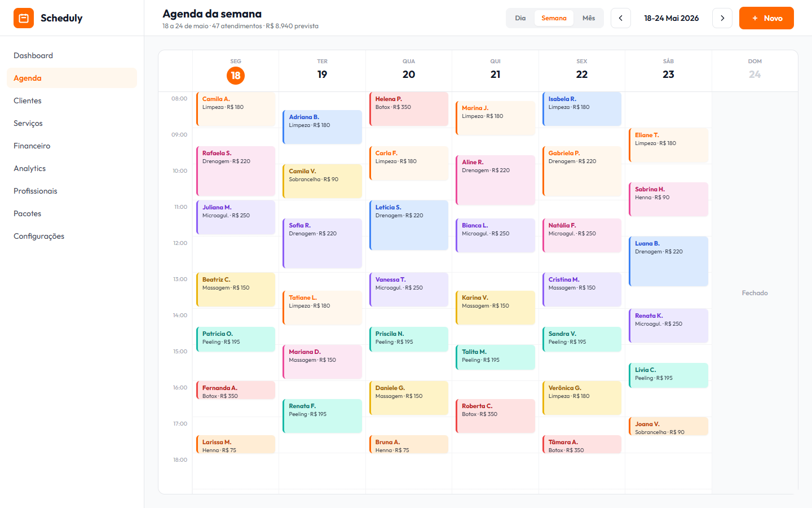Open Renata F. Peeling appointment
Screen dimensions: 812x508
322,416
